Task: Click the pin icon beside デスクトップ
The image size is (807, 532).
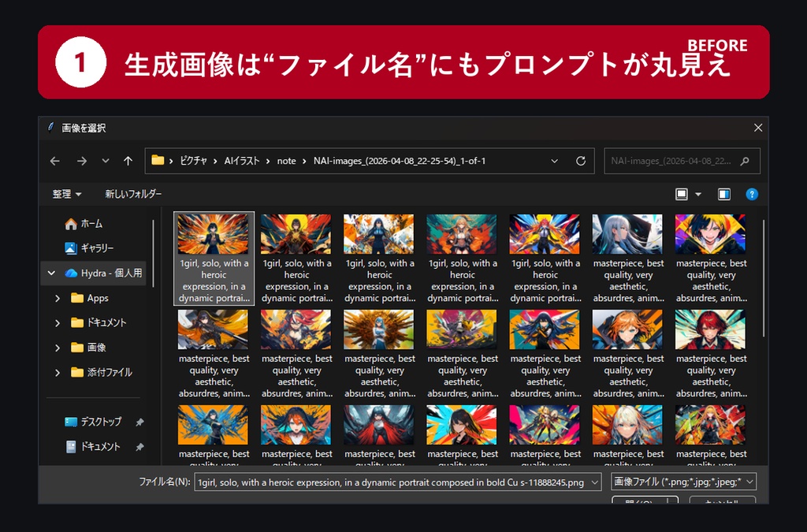Action: (139, 422)
